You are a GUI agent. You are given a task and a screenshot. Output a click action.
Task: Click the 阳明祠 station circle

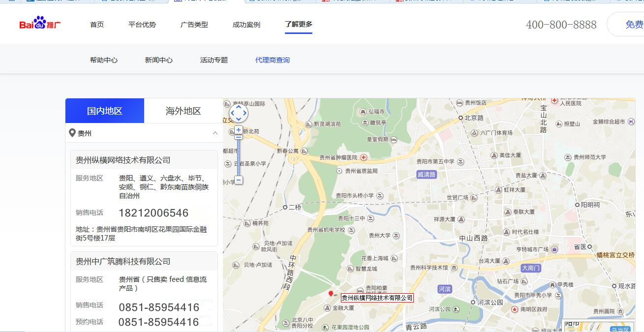(x=577, y=205)
